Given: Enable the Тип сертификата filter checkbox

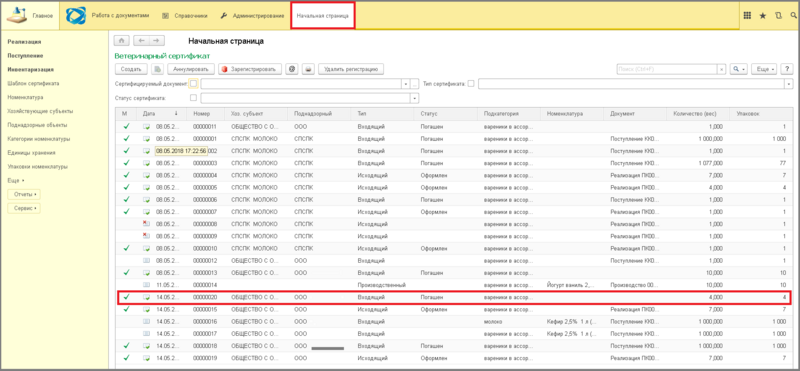Looking at the screenshot, I should (471, 84).
